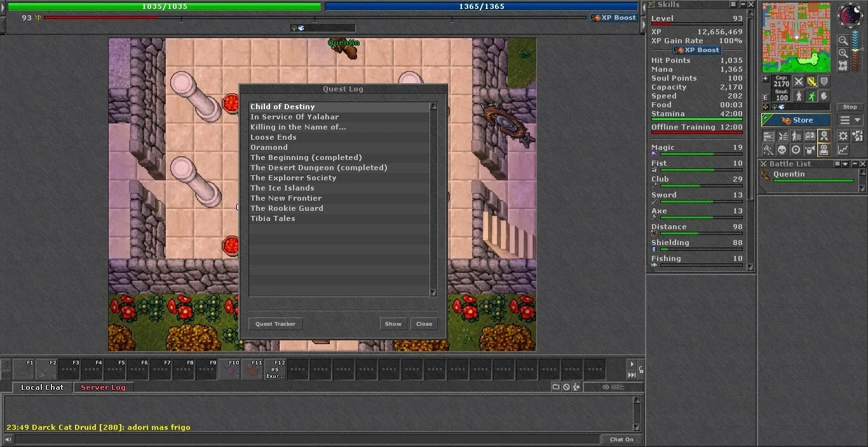This screenshot has height=447, width=868.
Task: Click XP Boost button on top bar
Action: point(614,18)
